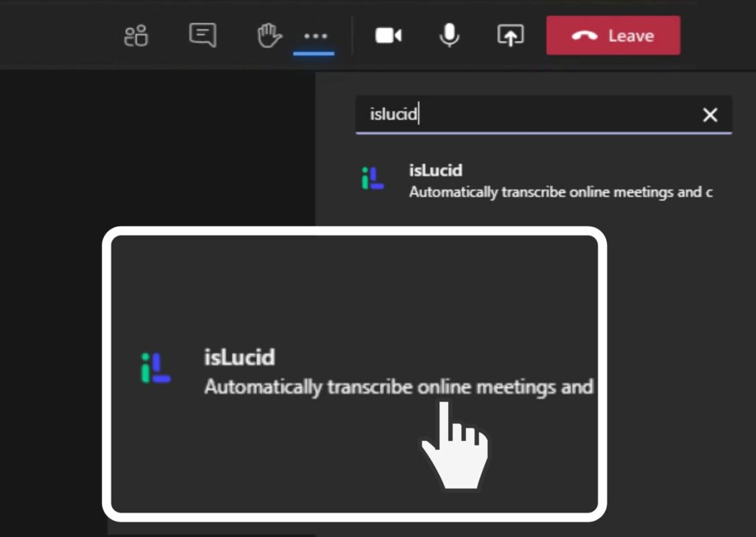Image resolution: width=756 pixels, height=537 pixels.
Task: Leave the meeting
Action: (614, 35)
